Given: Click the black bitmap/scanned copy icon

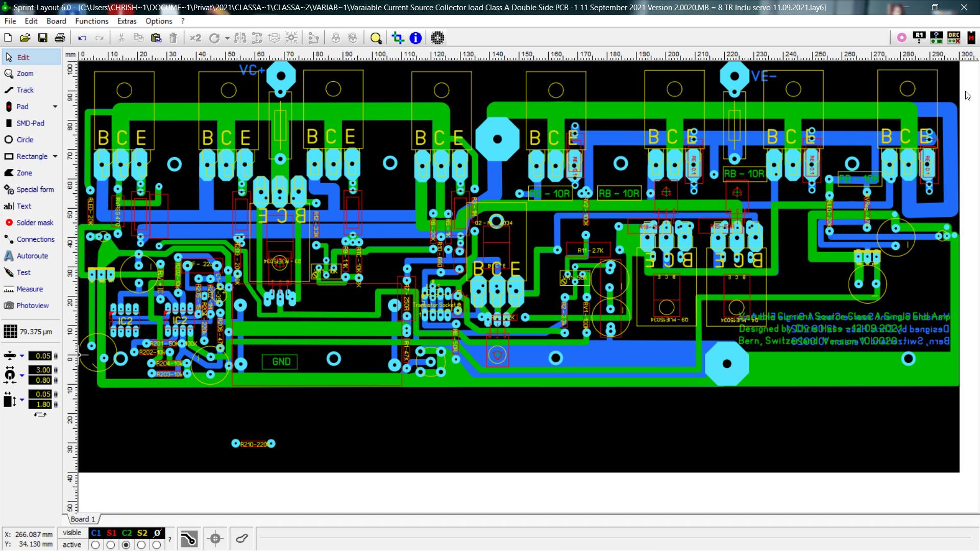Looking at the screenshot, I should pyautogui.click(x=437, y=38).
